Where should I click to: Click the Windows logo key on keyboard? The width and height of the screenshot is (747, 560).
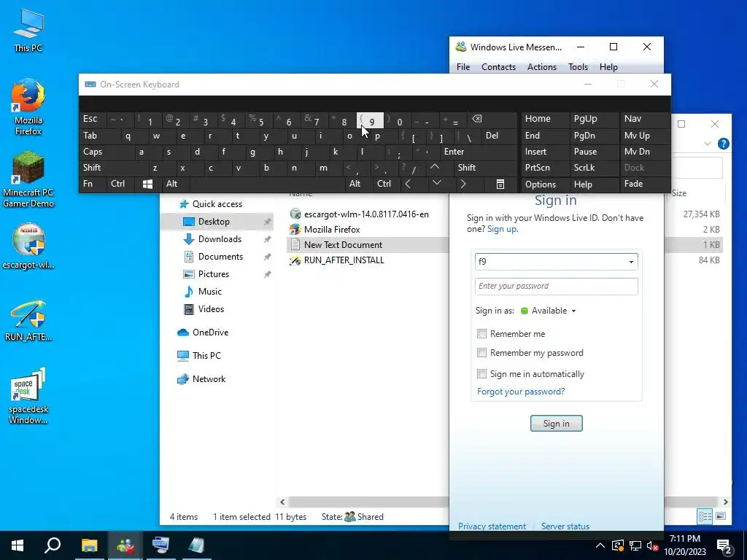click(x=147, y=184)
